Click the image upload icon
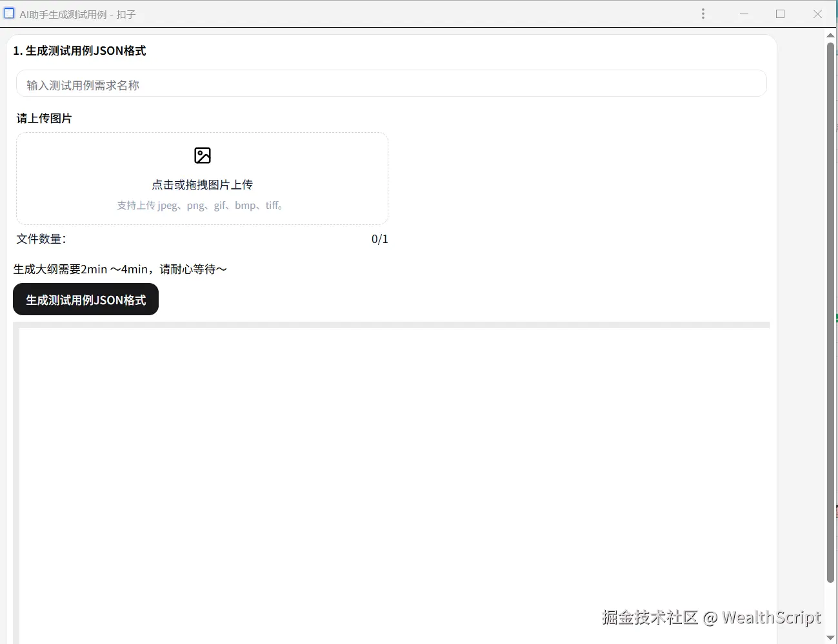Viewport: 838px width, 644px height. 203,155
